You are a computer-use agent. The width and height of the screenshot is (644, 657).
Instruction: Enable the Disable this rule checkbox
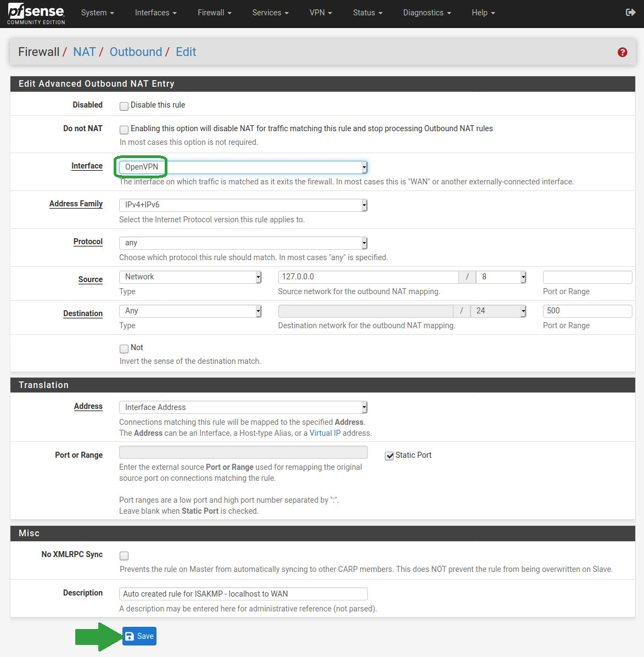click(x=124, y=106)
